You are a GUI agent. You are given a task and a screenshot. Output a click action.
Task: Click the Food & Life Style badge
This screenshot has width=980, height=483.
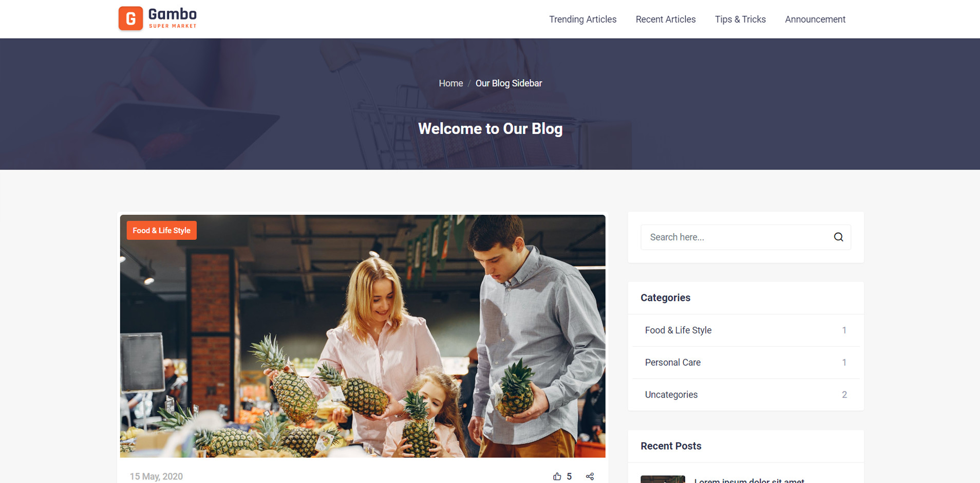[x=162, y=230]
